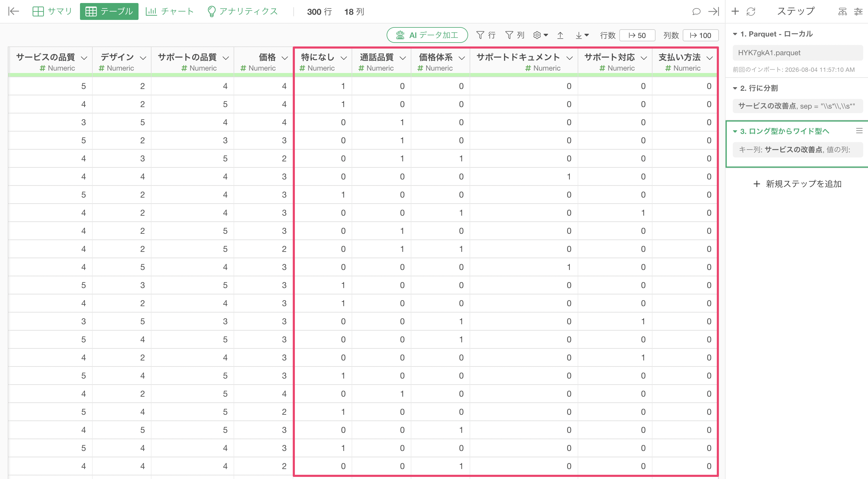Open the download arrow dropdown
The width and height of the screenshot is (868, 479).
582,35
